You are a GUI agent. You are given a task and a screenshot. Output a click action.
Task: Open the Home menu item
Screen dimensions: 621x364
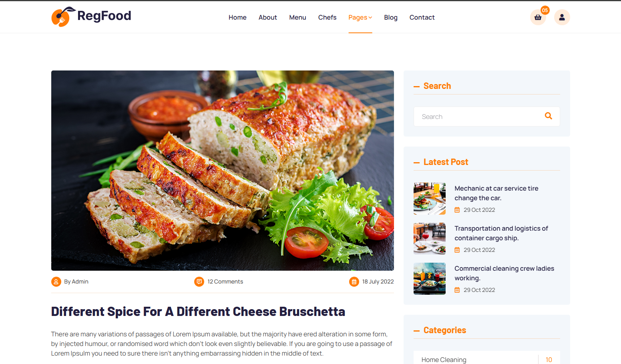(237, 17)
